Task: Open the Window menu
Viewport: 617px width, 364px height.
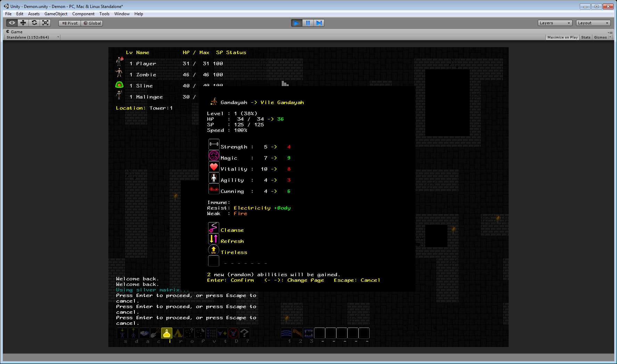Action: click(122, 14)
